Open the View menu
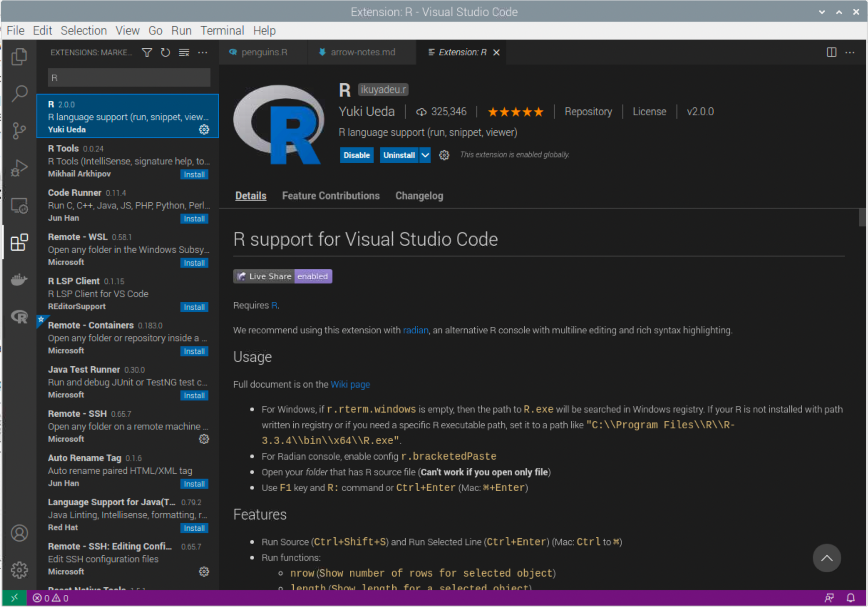The height and width of the screenshot is (607, 868). tap(127, 31)
